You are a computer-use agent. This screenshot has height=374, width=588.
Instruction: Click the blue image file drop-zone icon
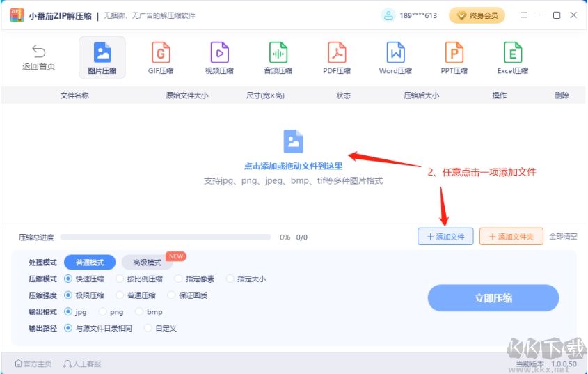coord(293,141)
